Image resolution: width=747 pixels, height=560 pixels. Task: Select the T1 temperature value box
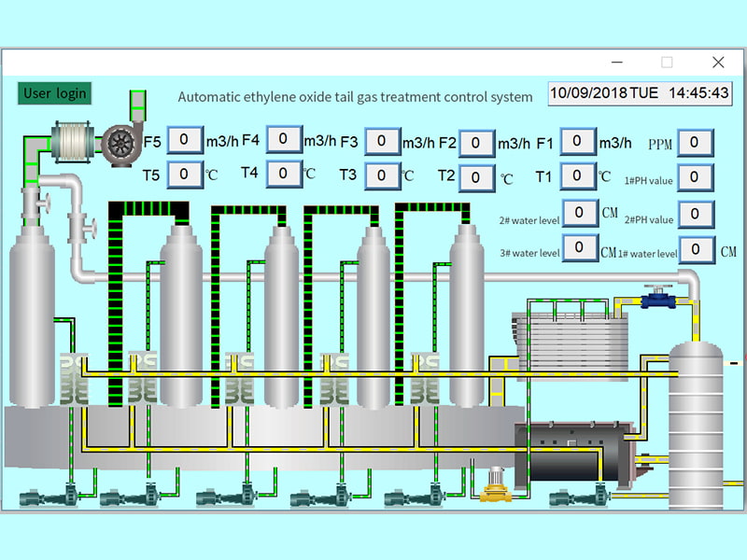coord(578,175)
